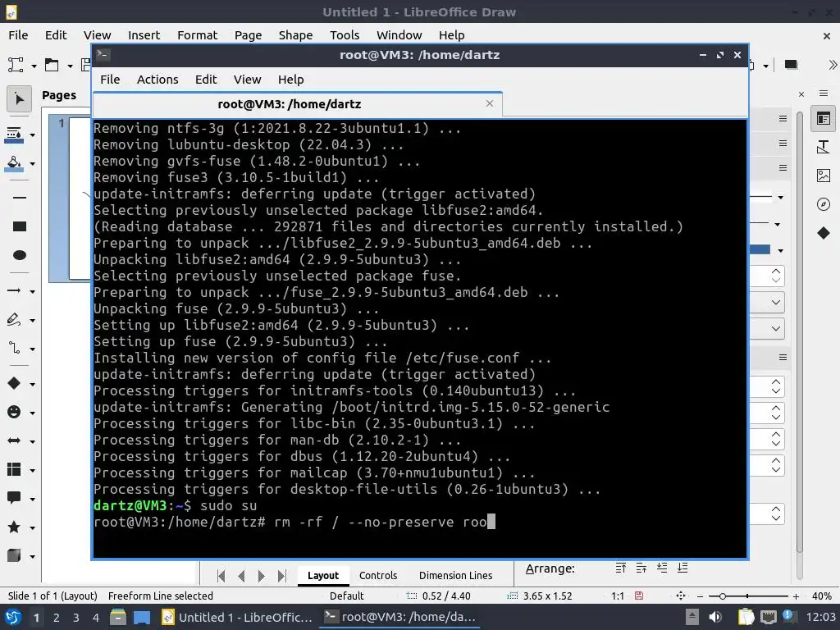The width and height of the screenshot is (840, 630).
Task: Click the Fit Page zoom icon
Action: click(681, 596)
